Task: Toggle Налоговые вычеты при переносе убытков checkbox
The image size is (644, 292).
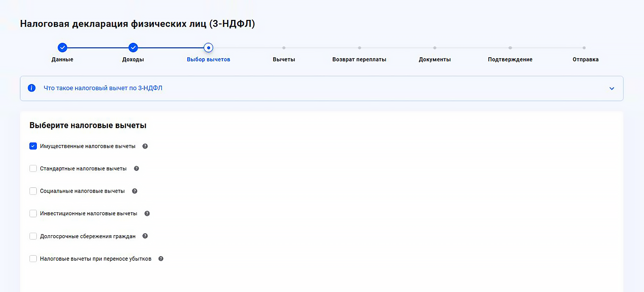Action: click(33, 259)
